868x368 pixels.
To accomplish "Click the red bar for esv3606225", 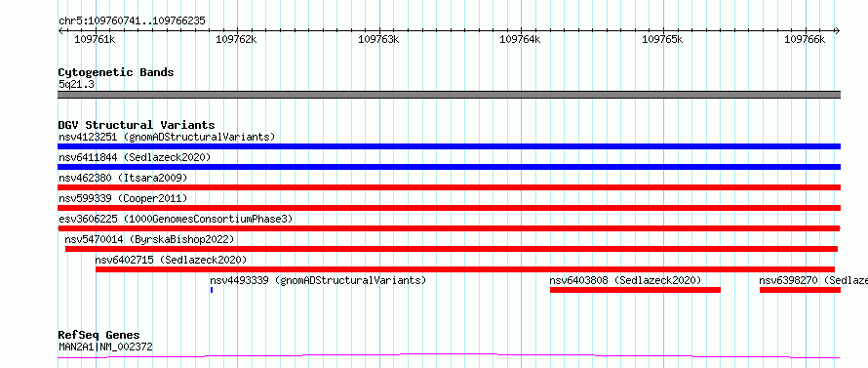I will (x=449, y=228).
